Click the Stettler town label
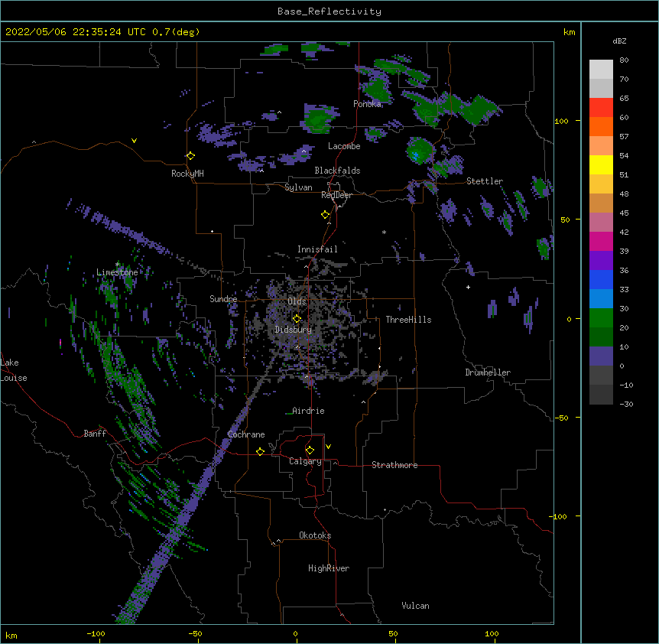 485,181
